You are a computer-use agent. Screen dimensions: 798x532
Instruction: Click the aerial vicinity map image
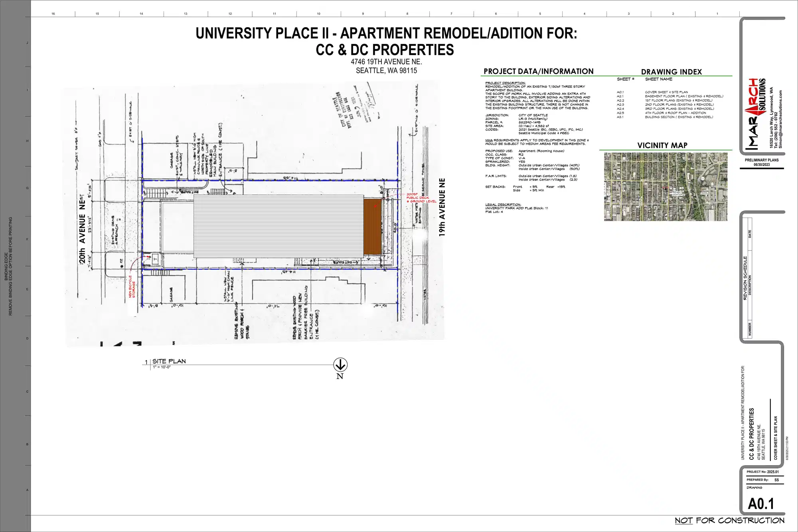click(666, 186)
